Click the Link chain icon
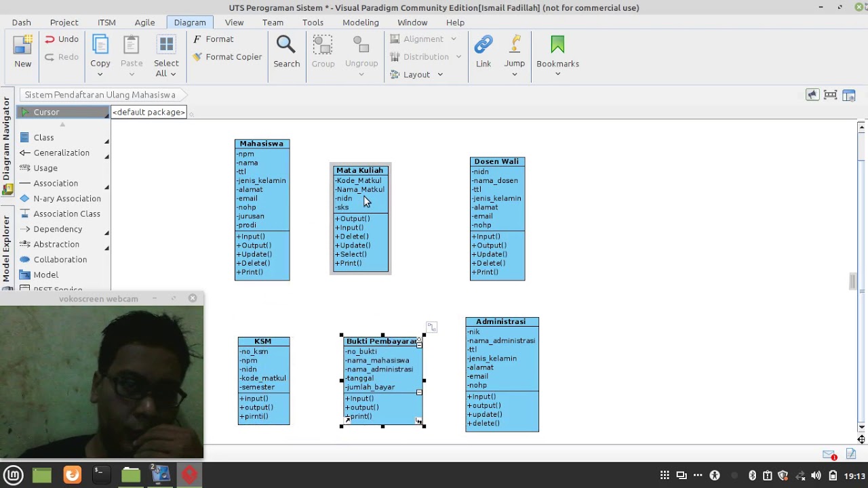Viewport: 868px width, 488px height. point(484,45)
